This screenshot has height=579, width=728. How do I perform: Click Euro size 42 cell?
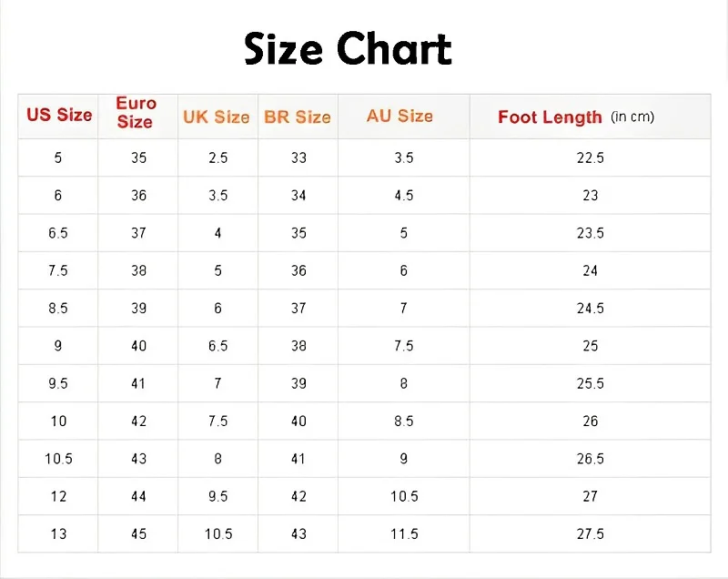tap(138, 422)
